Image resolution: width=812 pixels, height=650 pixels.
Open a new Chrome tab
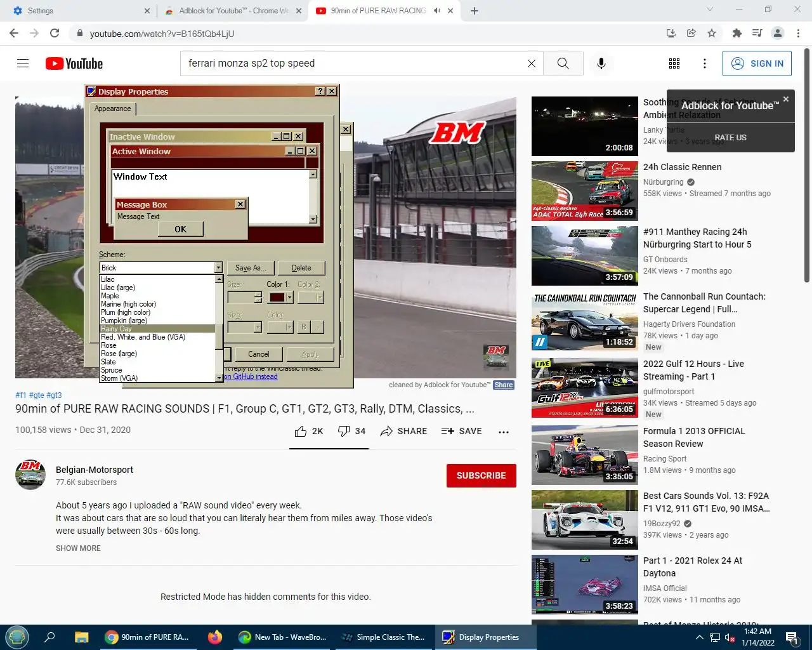[x=475, y=11]
